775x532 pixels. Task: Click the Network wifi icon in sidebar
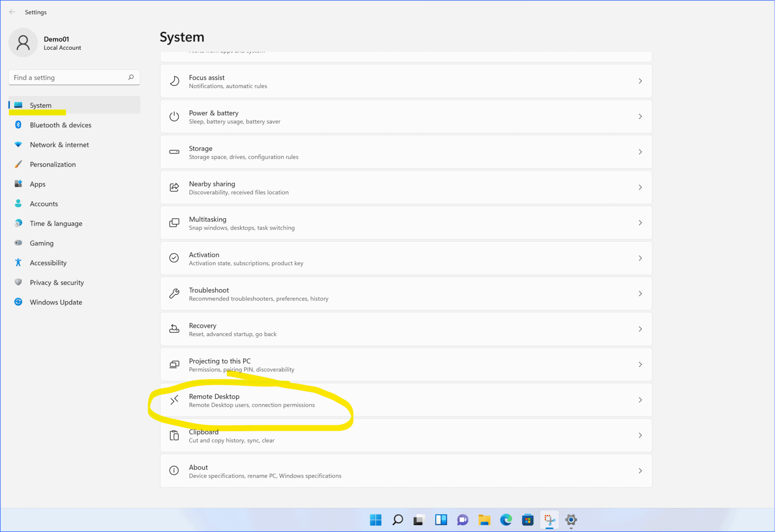[x=18, y=145]
